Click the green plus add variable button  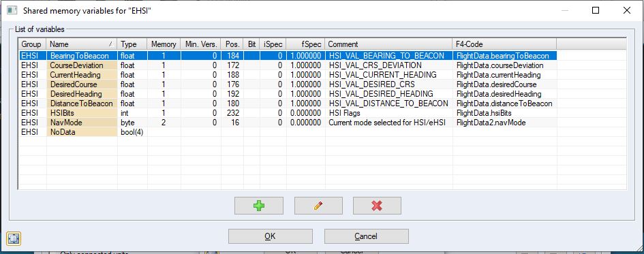[259, 206]
